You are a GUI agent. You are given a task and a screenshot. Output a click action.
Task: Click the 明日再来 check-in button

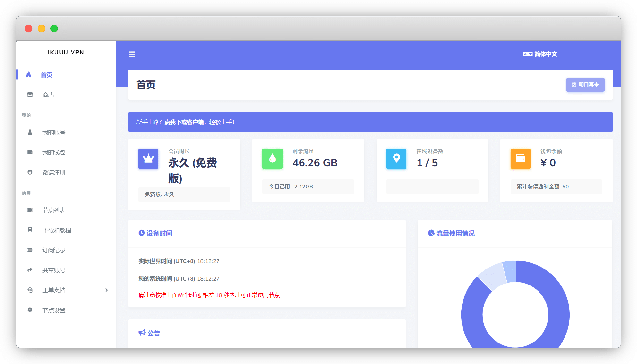(585, 85)
